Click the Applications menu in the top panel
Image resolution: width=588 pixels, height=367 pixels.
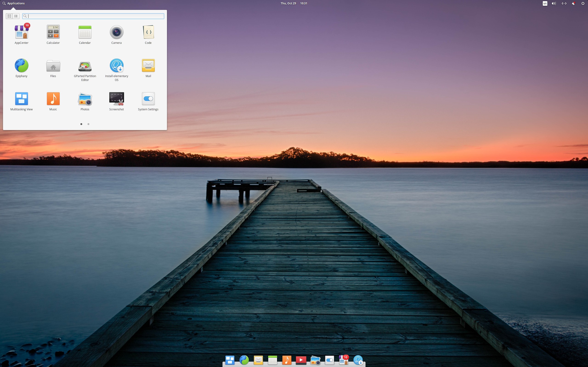pyautogui.click(x=14, y=3)
